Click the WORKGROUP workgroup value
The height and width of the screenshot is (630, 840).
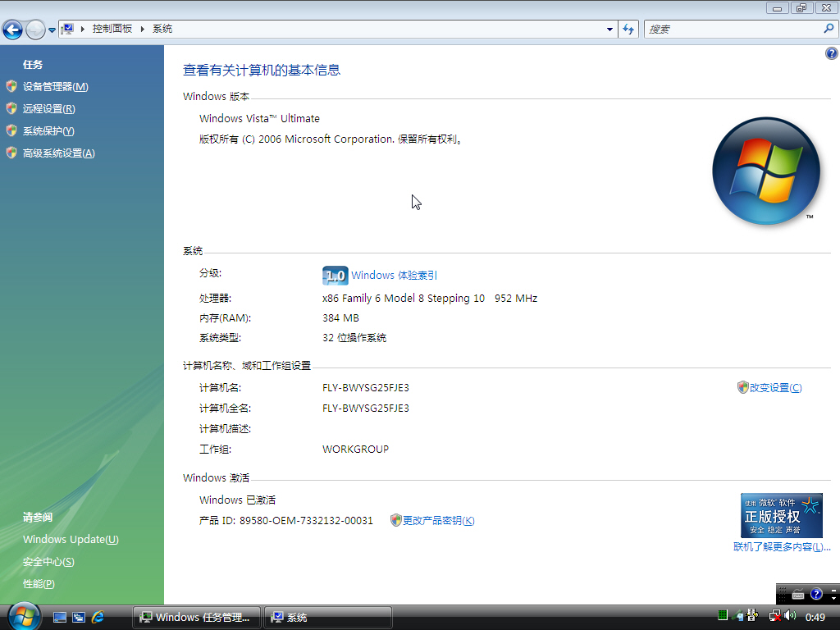coord(356,450)
